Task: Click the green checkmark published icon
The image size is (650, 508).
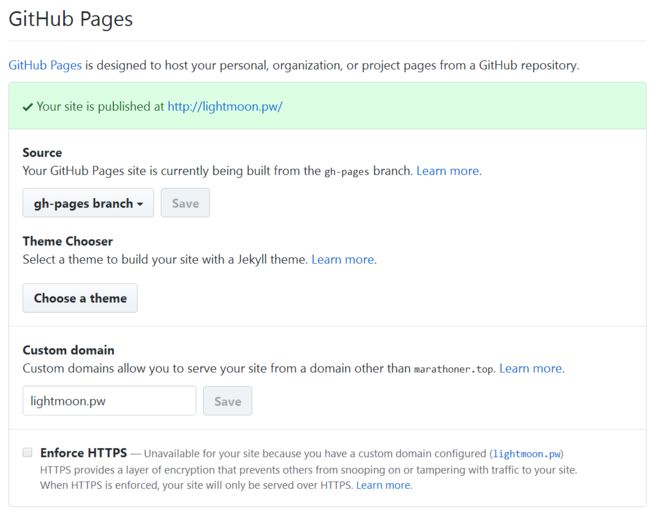Action: coord(27,107)
